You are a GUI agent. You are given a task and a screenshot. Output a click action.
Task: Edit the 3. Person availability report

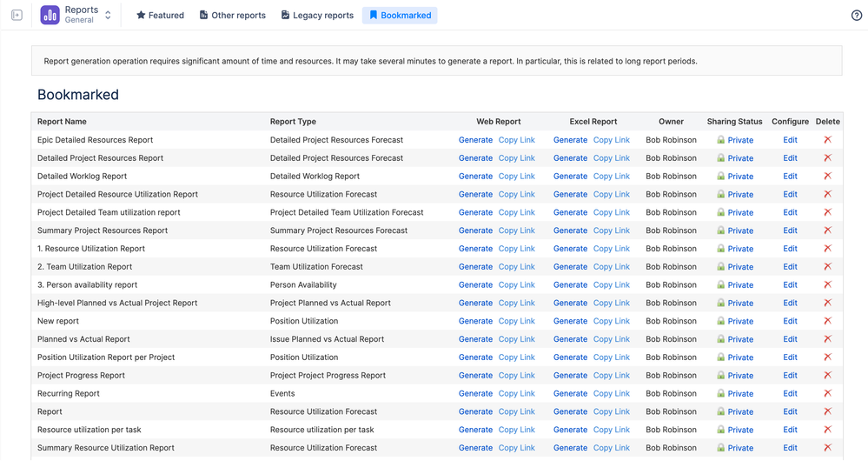(x=790, y=284)
